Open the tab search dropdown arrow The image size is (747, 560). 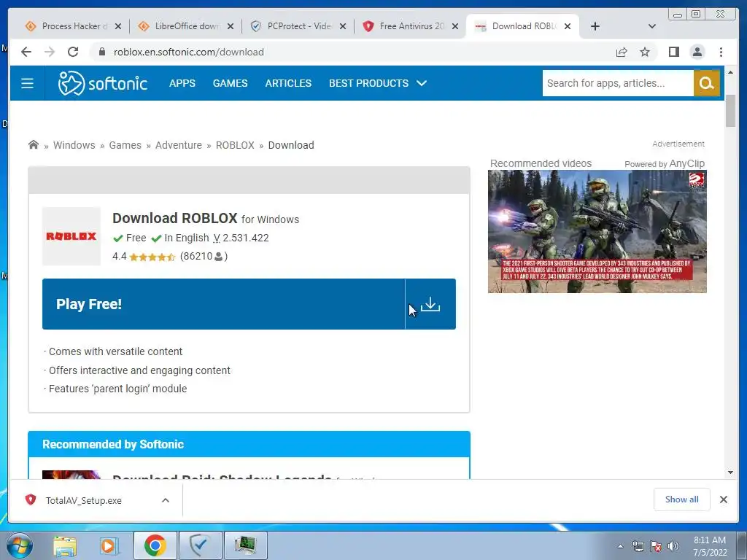coord(652,26)
